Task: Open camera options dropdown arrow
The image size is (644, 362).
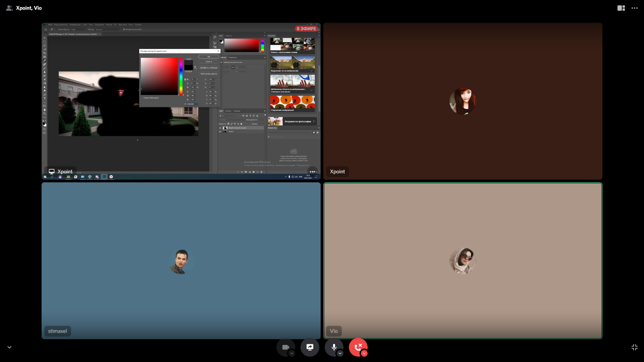Action: pyautogui.click(x=292, y=353)
